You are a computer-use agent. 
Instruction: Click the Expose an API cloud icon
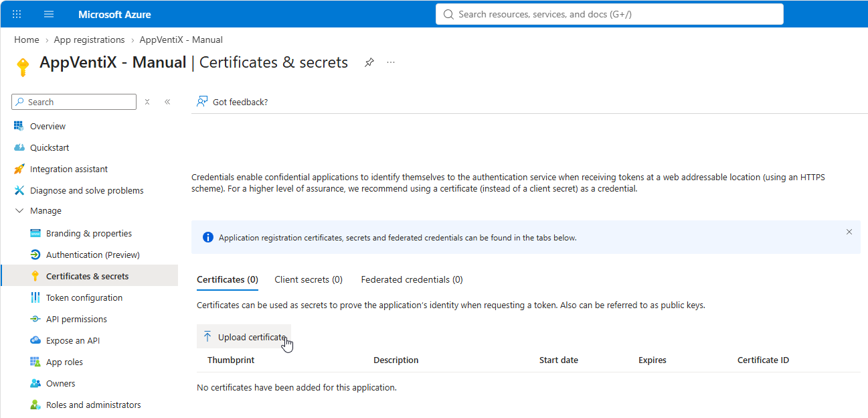coord(35,340)
